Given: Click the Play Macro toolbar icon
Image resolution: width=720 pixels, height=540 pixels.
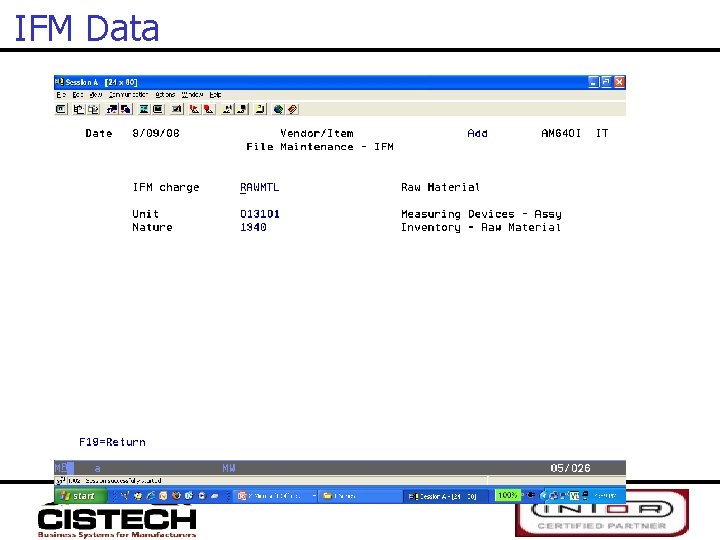Looking at the screenshot, I should point(227,109).
